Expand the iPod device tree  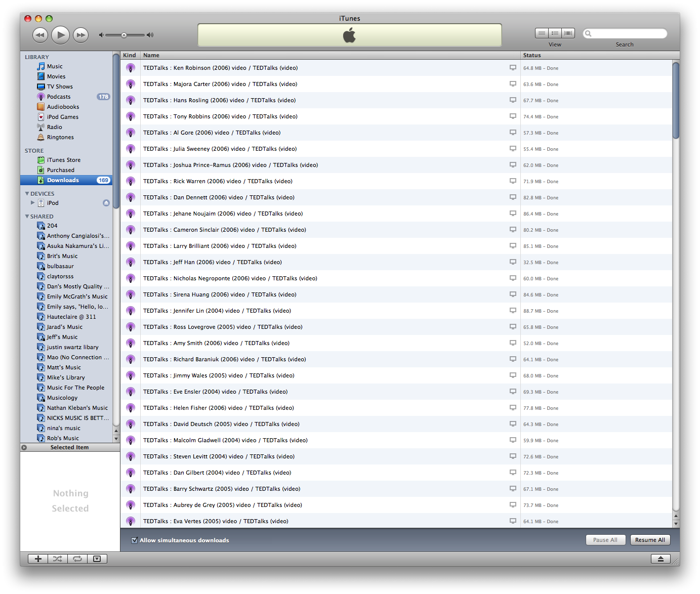pos(33,203)
